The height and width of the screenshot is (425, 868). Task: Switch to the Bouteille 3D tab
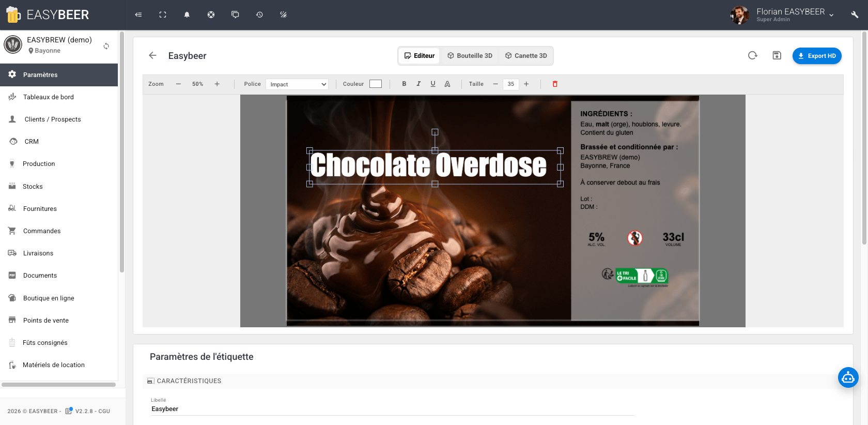470,56
